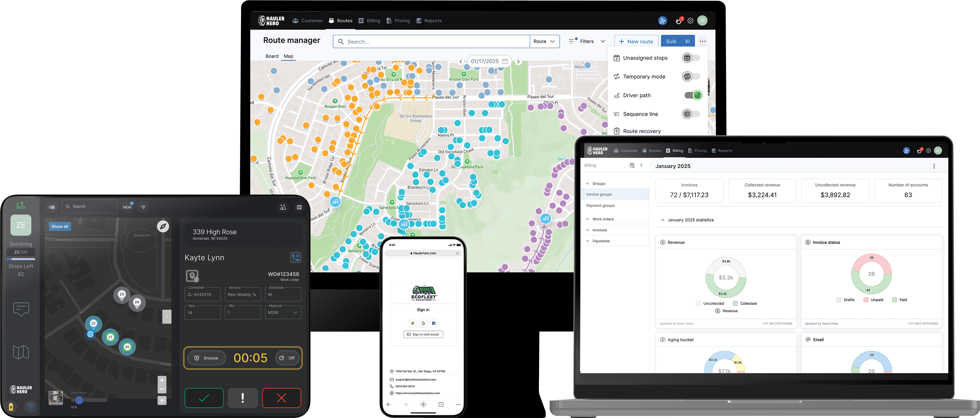Toggle Unassigned stops switch
Viewport: 980px width, 418px height.
pyautogui.click(x=691, y=58)
